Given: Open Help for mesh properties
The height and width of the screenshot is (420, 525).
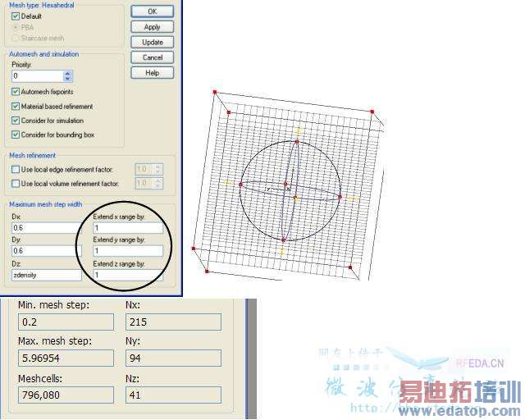Looking at the screenshot, I should pos(153,73).
